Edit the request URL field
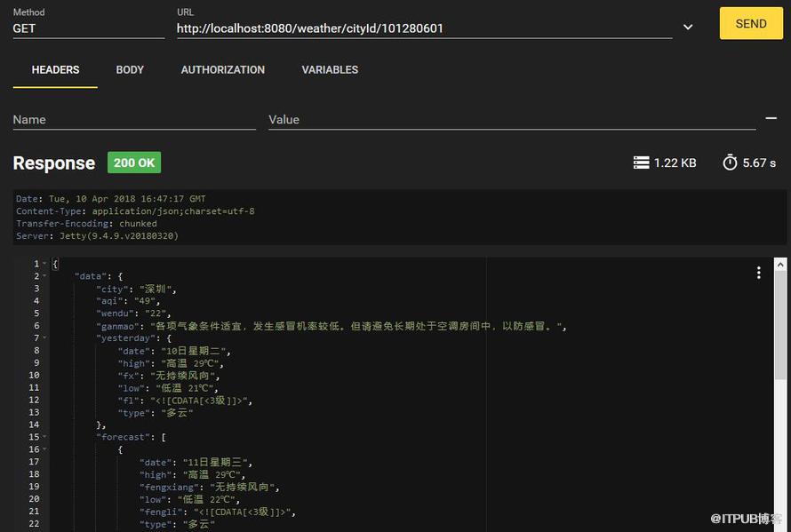The width and height of the screenshot is (791, 532). pos(424,28)
